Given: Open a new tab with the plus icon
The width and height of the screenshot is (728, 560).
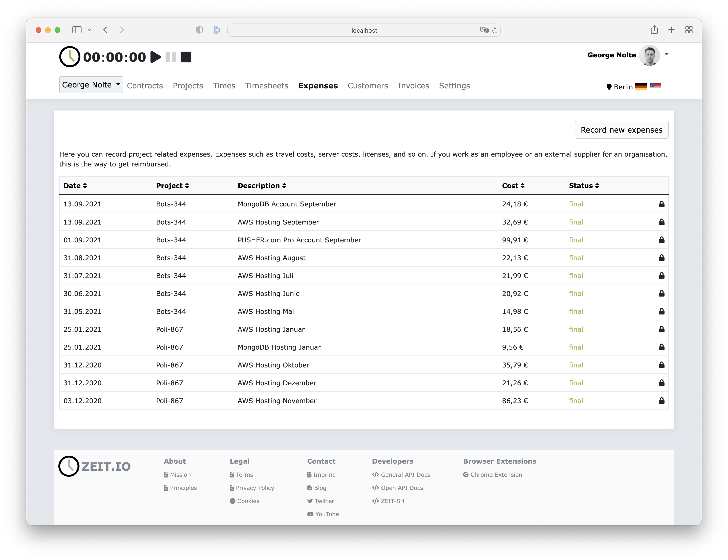Looking at the screenshot, I should (671, 30).
